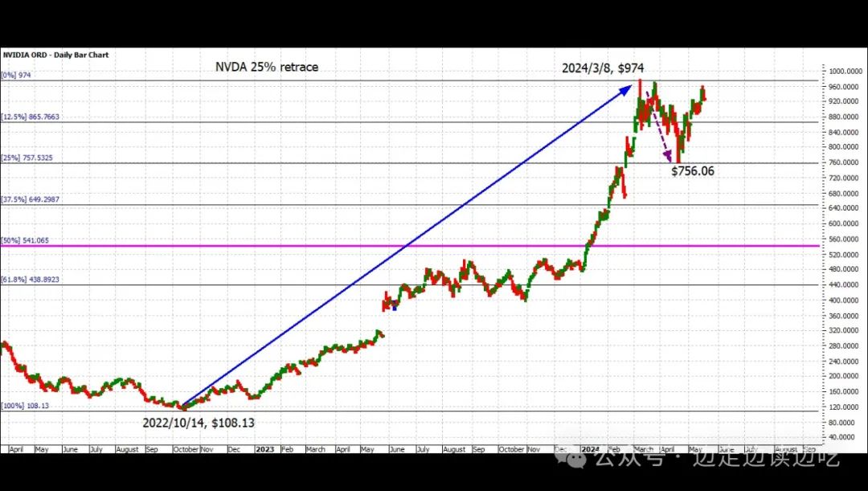
Task: Select the NVDA 25% retrace annotation
Action: pos(267,67)
